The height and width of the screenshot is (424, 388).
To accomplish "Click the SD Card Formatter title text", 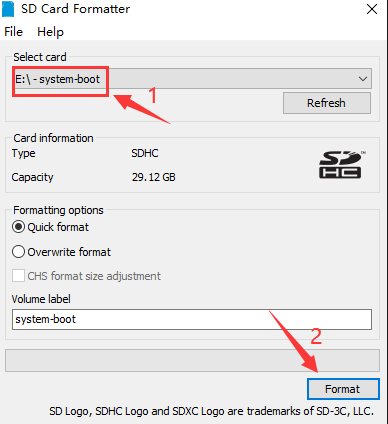I will tap(75, 9).
